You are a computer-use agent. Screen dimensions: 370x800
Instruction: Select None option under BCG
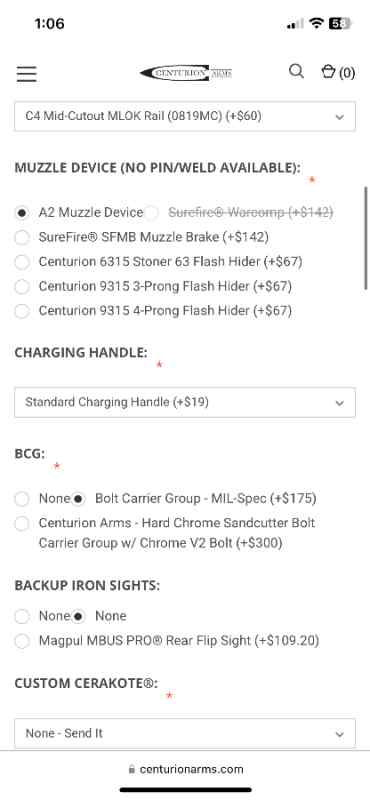click(x=22, y=498)
